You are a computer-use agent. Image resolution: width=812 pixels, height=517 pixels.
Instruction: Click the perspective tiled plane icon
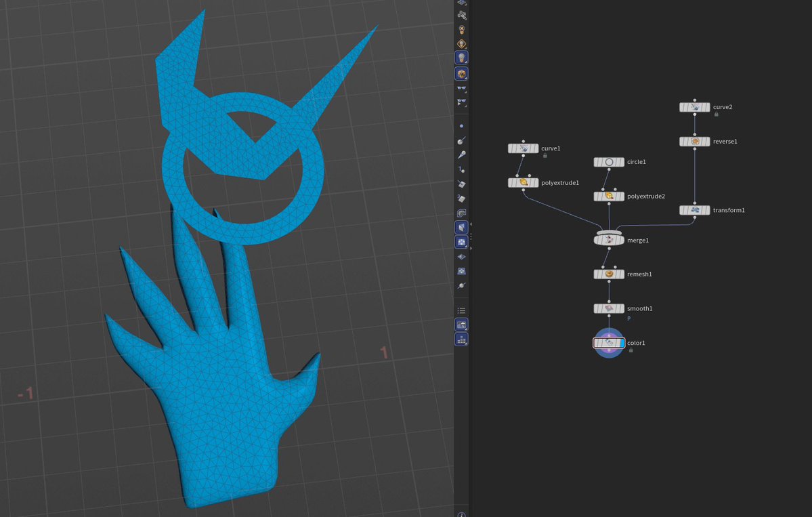click(x=461, y=271)
